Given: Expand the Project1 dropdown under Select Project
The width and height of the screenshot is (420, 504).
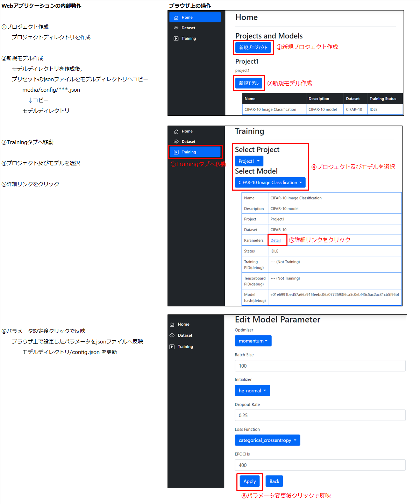Looking at the screenshot, I should (x=249, y=161).
